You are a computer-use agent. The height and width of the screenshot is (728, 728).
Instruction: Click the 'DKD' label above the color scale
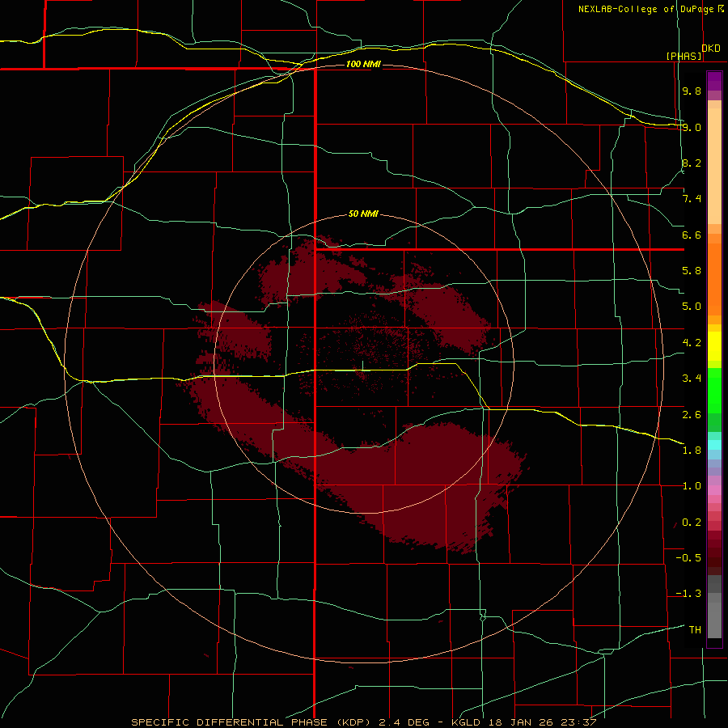click(x=710, y=49)
